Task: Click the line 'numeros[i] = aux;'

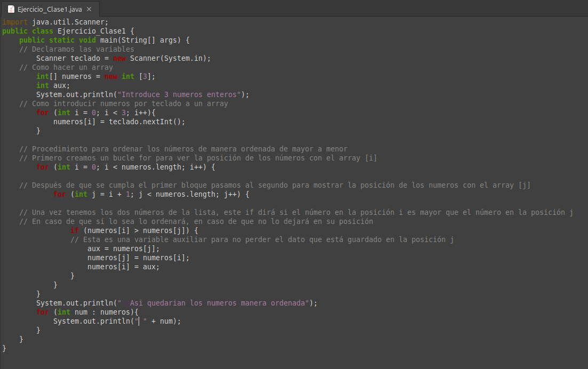Action: (123, 267)
